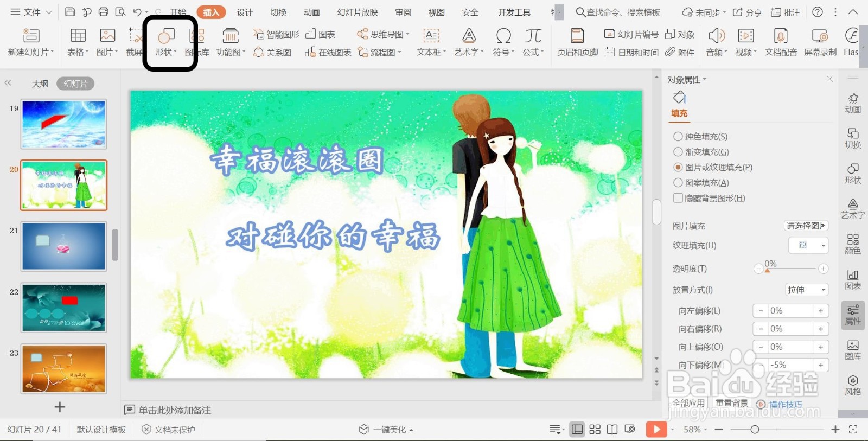Open 请选择图片 picture fill dropdown
Viewport: 868px width, 441px height.
click(806, 226)
